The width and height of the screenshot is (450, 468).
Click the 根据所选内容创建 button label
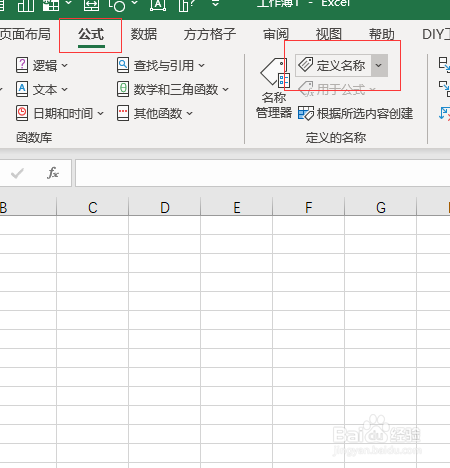(365, 114)
